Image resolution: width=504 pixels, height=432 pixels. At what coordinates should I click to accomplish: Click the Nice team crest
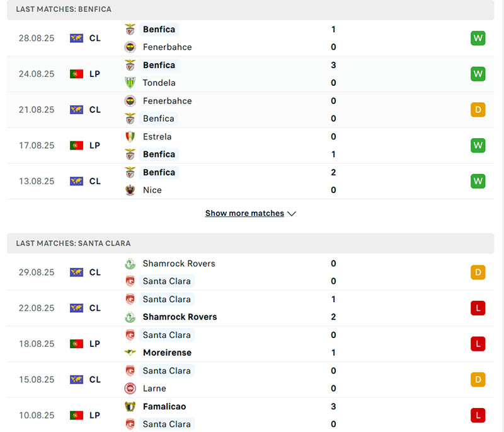(x=130, y=190)
